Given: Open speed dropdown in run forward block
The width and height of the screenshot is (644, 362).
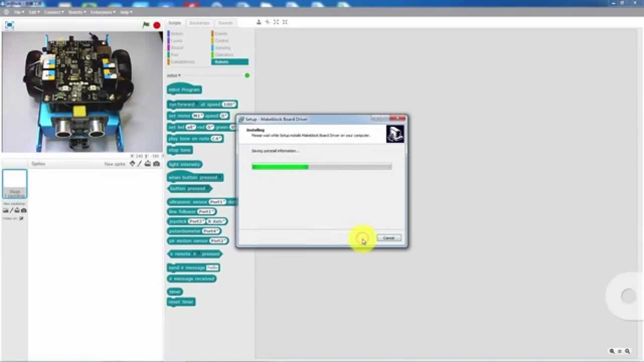Looking at the screenshot, I should tap(229, 105).
